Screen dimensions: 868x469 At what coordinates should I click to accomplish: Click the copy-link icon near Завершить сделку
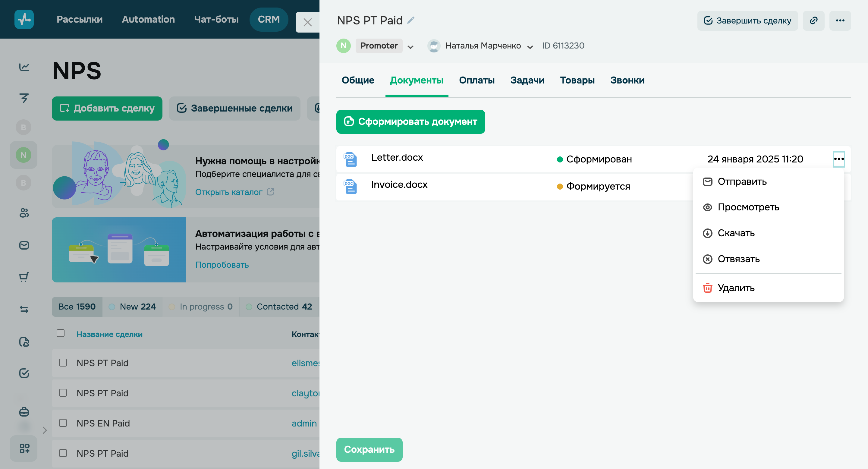coord(813,20)
